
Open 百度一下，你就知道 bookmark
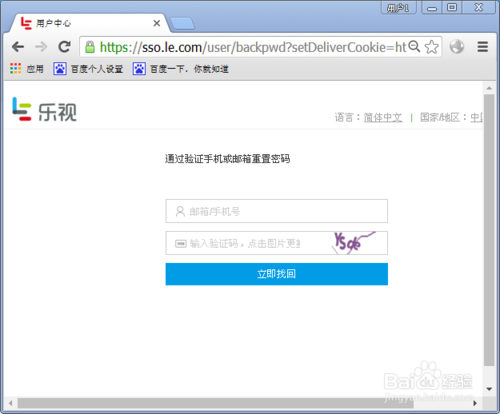tap(181, 69)
